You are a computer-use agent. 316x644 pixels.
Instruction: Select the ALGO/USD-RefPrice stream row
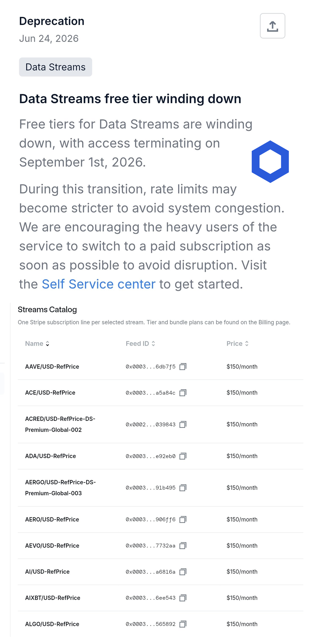[160, 624]
